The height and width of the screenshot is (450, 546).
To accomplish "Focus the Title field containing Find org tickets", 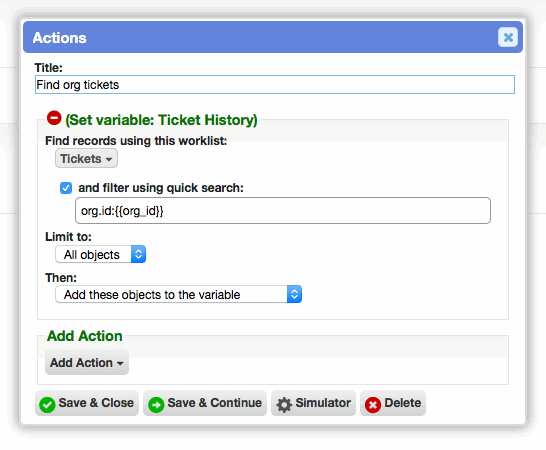I will click(275, 85).
